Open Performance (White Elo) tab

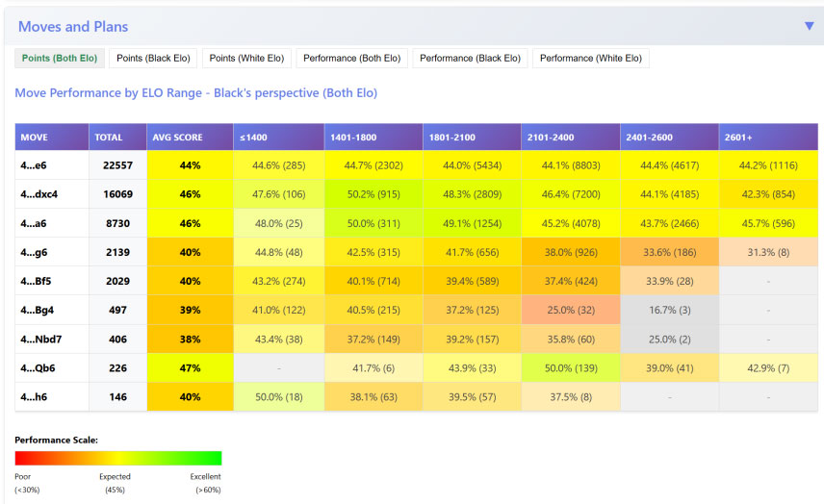tap(590, 59)
